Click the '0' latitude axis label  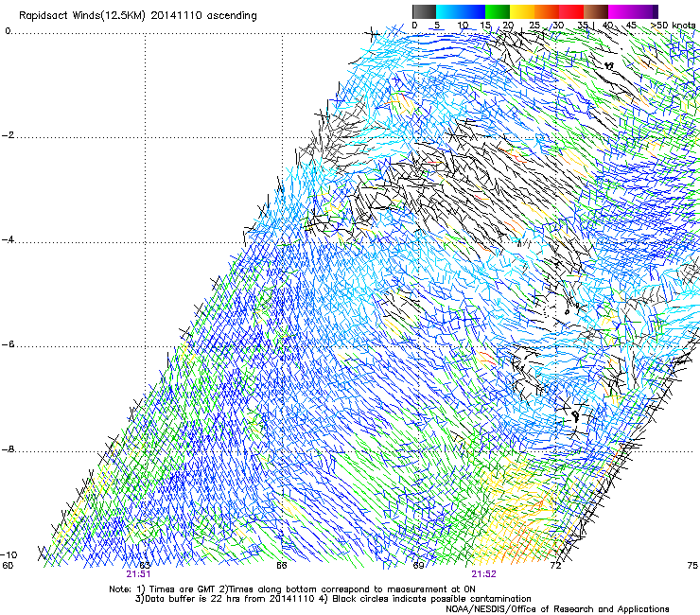tap(8, 31)
